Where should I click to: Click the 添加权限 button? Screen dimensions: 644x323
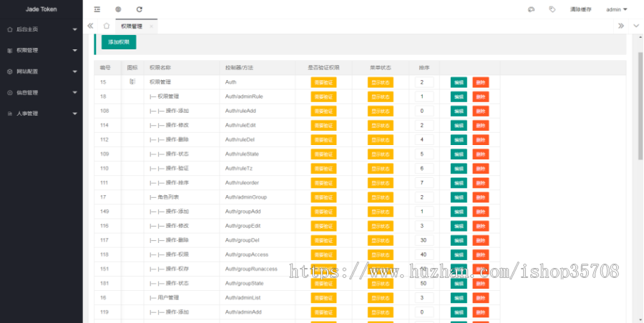click(119, 42)
